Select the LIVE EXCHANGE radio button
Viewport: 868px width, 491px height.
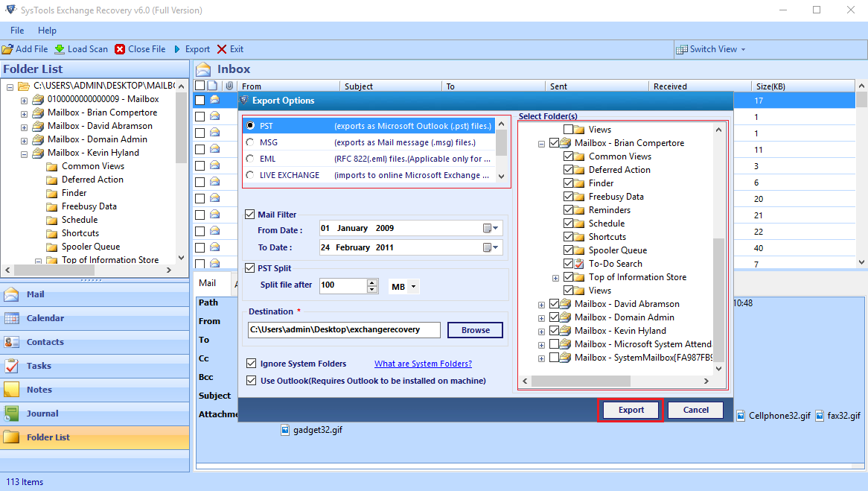point(250,175)
